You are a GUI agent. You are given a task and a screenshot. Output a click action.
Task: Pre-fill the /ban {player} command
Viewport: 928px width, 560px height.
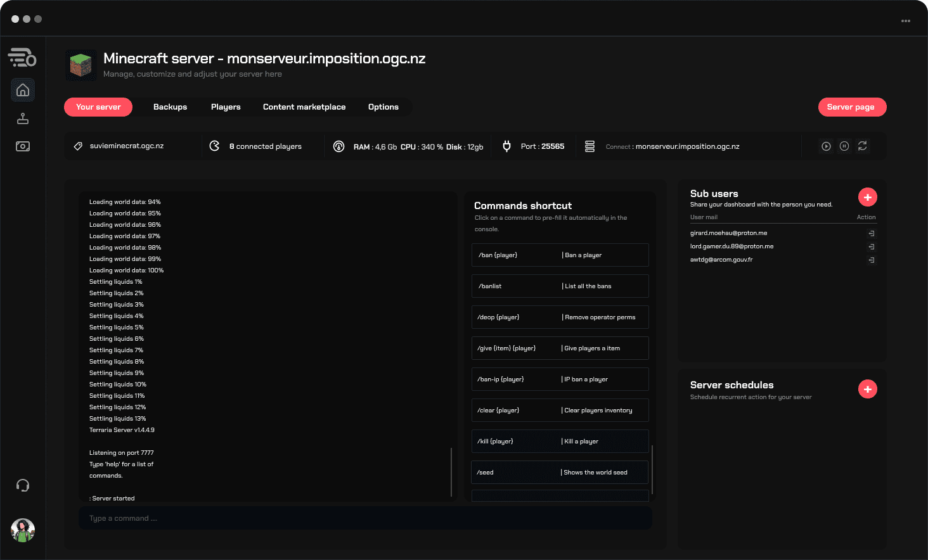pos(560,255)
